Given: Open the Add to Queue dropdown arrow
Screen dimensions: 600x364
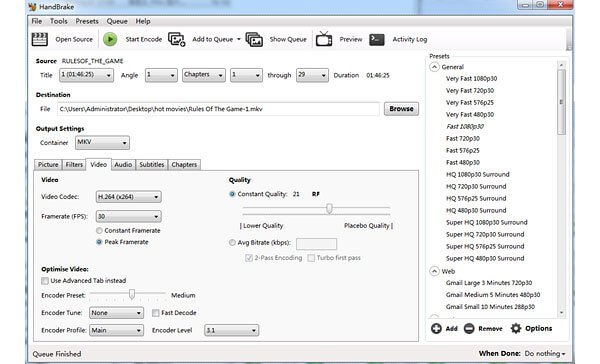Looking at the screenshot, I should (239, 39).
